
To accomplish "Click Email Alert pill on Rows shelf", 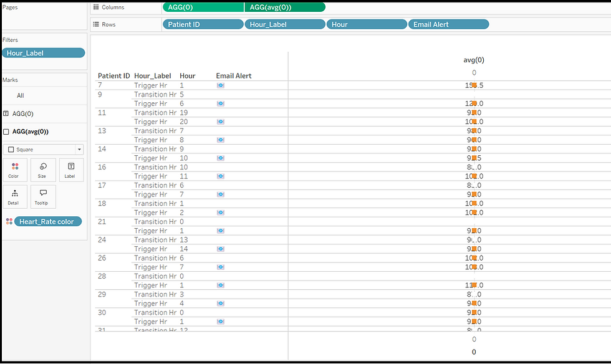I will 448,24.
